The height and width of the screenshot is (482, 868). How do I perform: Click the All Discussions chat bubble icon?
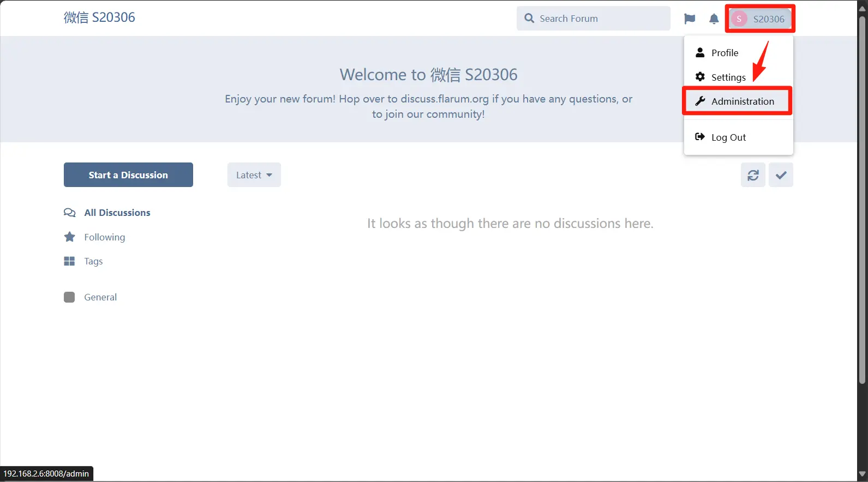coord(69,213)
